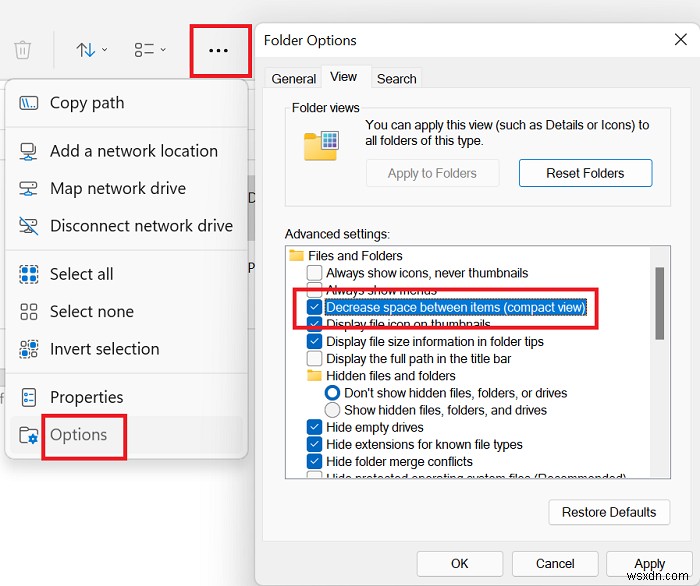Open the See more three-dots menu
The image size is (700, 586).
tap(218, 50)
